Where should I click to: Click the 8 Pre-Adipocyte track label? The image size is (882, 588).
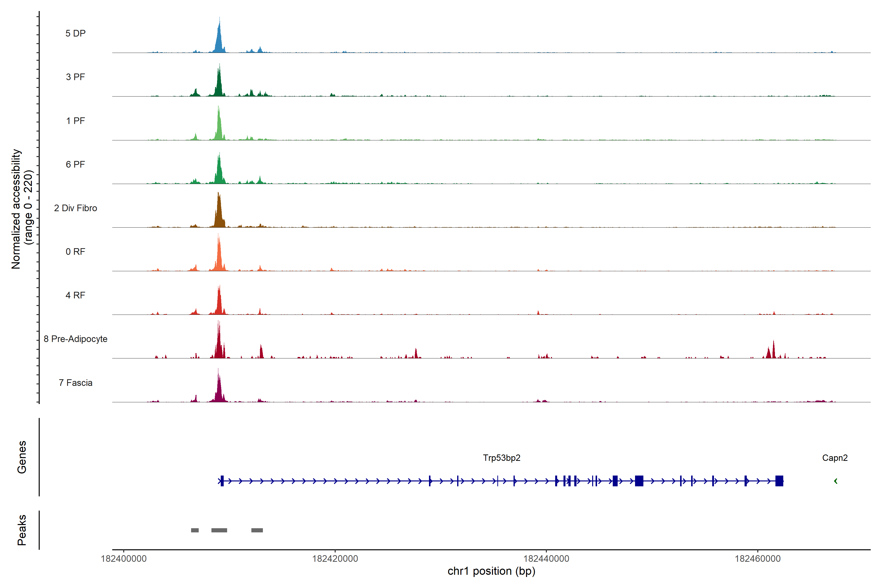[x=75, y=339]
